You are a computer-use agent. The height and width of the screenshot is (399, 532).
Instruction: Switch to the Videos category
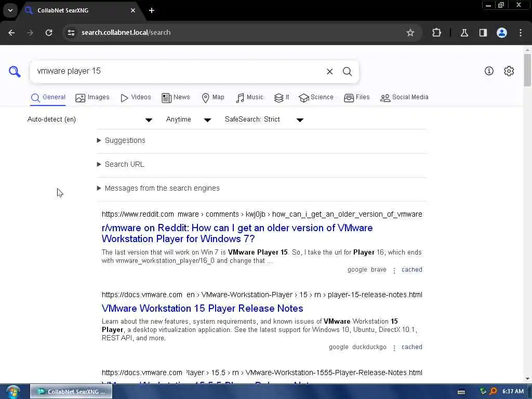click(136, 97)
